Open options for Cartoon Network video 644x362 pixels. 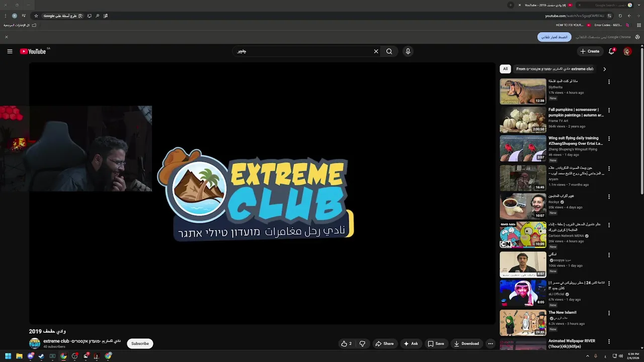(x=609, y=225)
